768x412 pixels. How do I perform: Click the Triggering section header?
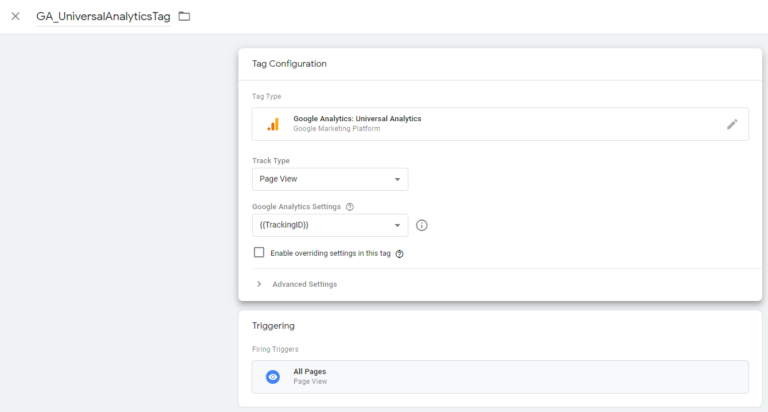273,326
